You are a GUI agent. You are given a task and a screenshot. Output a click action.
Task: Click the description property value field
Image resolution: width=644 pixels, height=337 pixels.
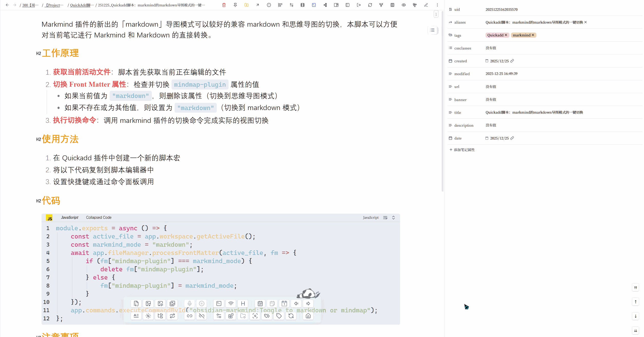(x=491, y=125)
